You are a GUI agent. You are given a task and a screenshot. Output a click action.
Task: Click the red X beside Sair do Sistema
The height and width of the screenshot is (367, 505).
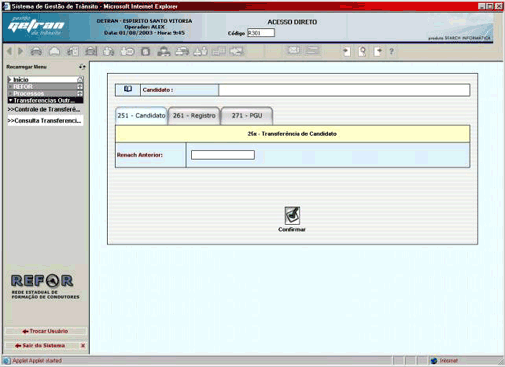83,346
